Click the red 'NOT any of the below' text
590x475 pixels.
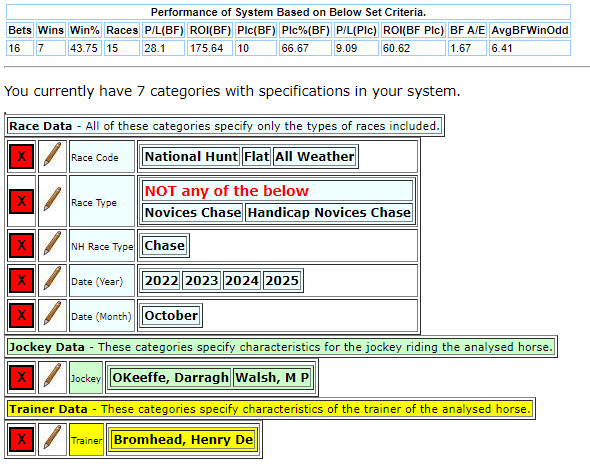227,191
